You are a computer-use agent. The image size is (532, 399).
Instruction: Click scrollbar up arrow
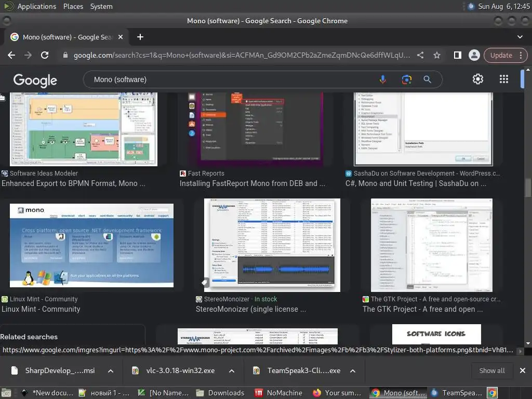[x=528, y=70]
